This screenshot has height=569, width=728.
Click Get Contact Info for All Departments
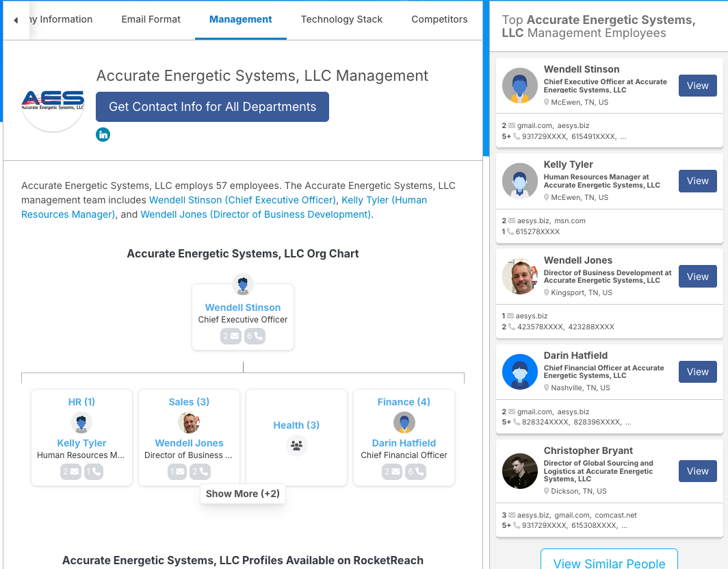pyautogui.click(x=212, y=107)
